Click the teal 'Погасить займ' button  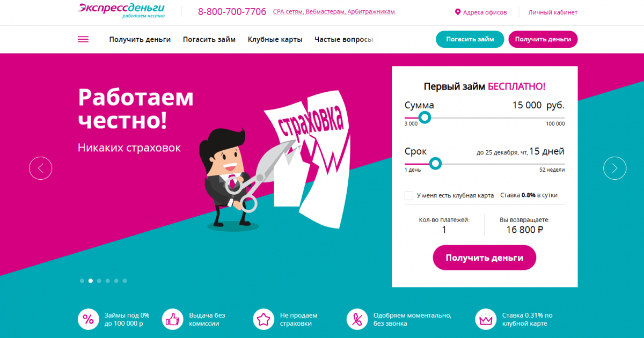click(470, 39)
